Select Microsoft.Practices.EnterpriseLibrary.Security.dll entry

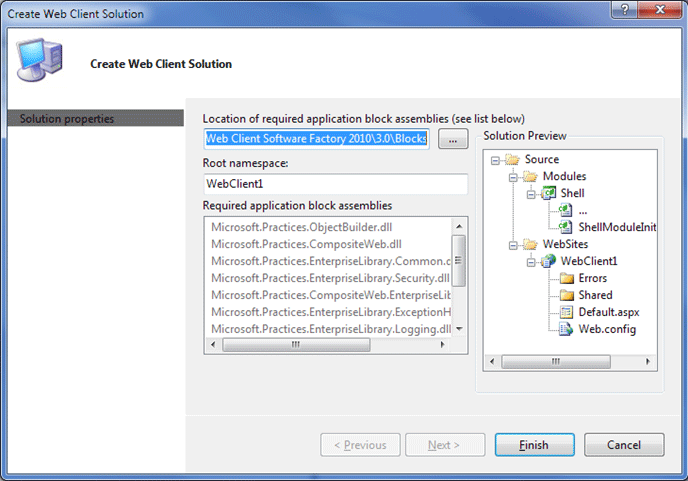330,278
